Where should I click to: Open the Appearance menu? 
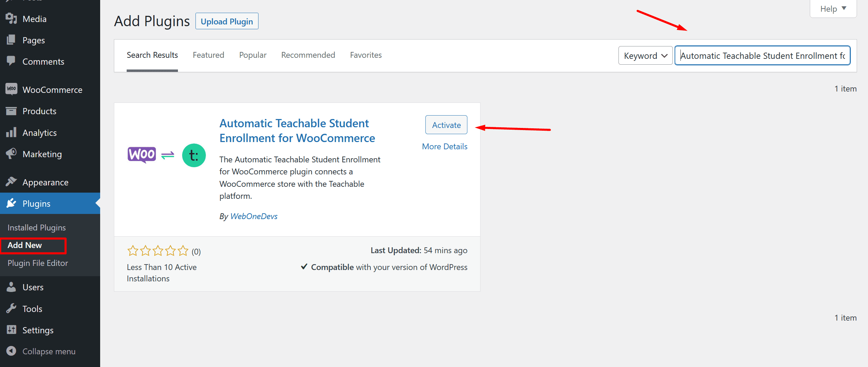tap(50, 182)
